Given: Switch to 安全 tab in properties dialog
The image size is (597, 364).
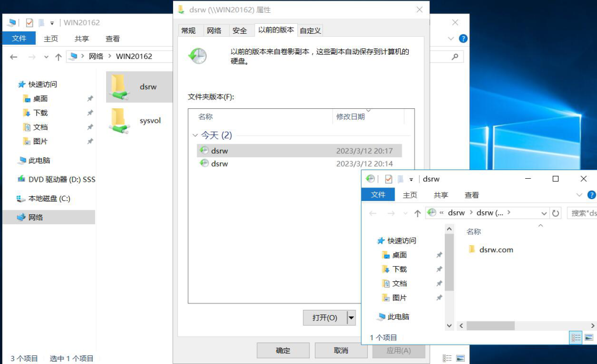Looking at the screenshot, I should [240, 30].
